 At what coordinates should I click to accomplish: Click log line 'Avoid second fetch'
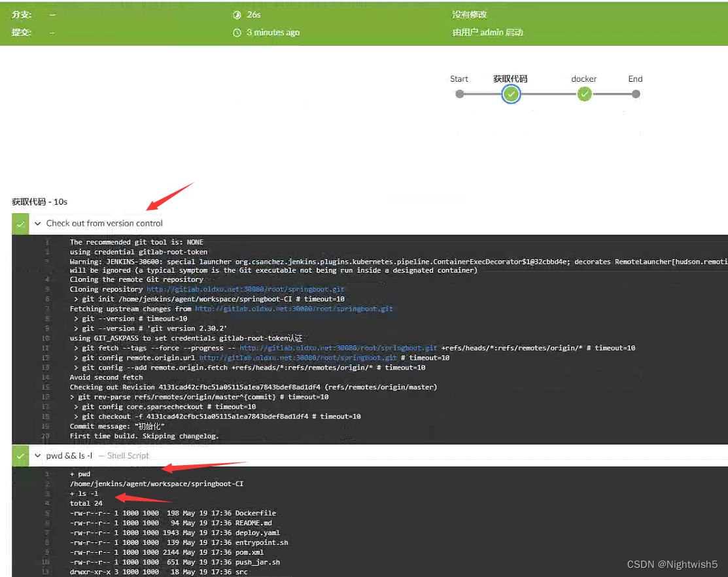tap(107, 377)
